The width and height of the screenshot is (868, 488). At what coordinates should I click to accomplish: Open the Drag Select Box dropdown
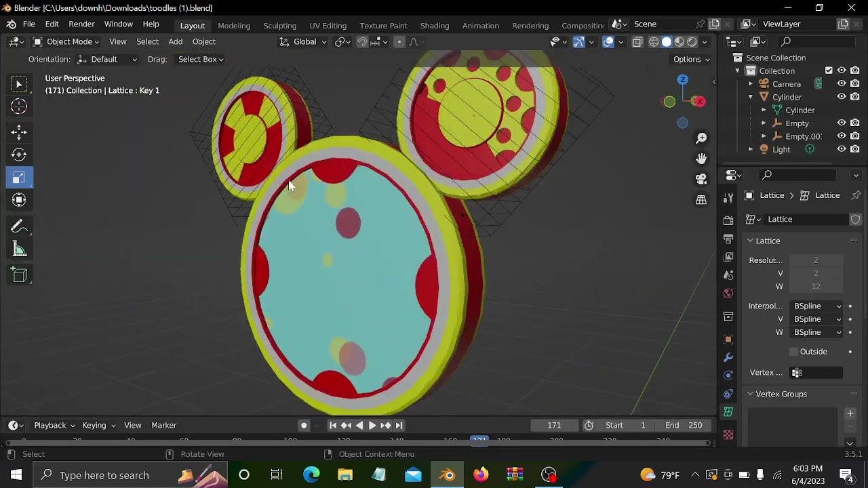click(x=201, y=60)
